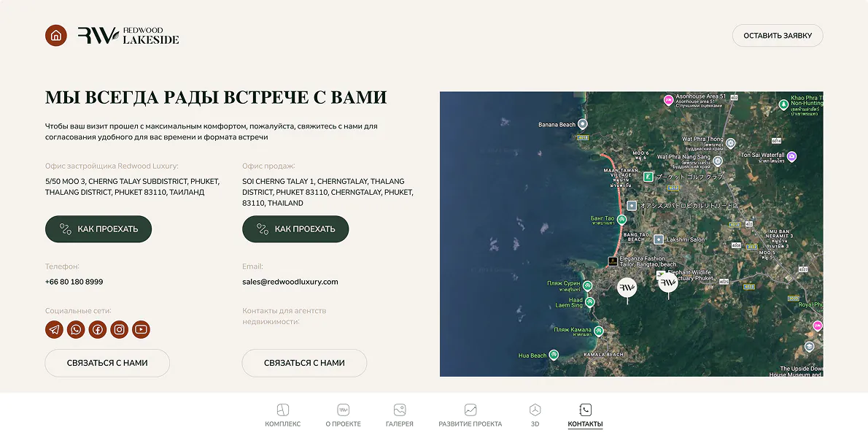This screenshot has height=438, width=868.
Task: Click the red home icon
Action: tap(56, 36)
